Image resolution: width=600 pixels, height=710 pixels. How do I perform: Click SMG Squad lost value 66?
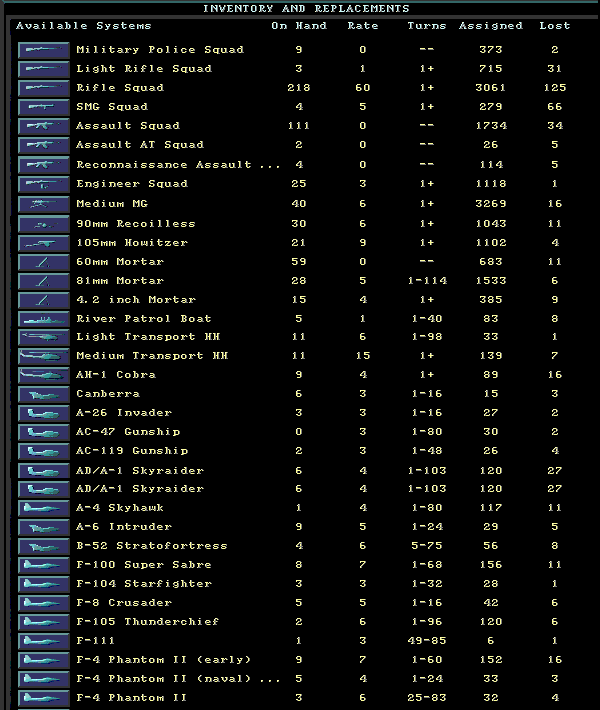(x=555, y=107)
